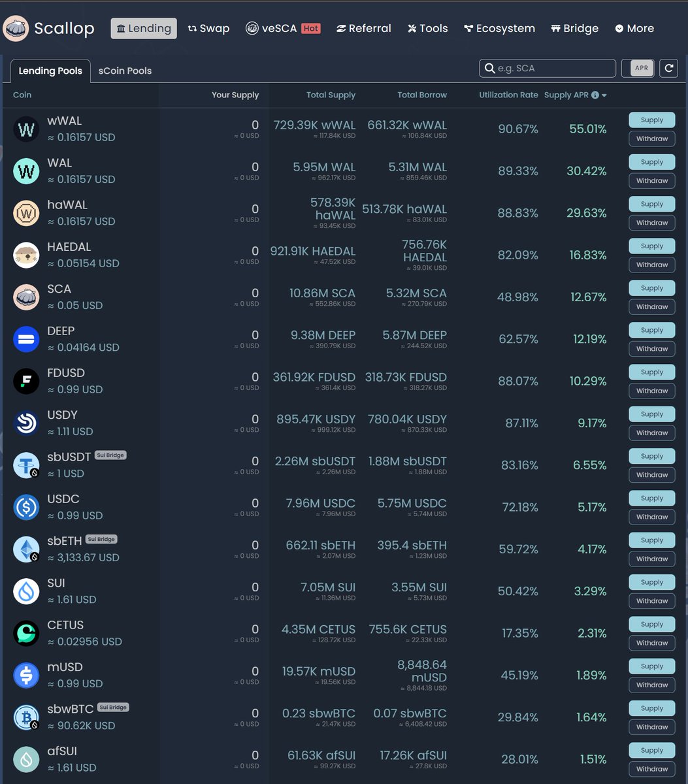The image size is (688, 784).
Task: Click the CETUS coin icon
Action: [26, 633]
